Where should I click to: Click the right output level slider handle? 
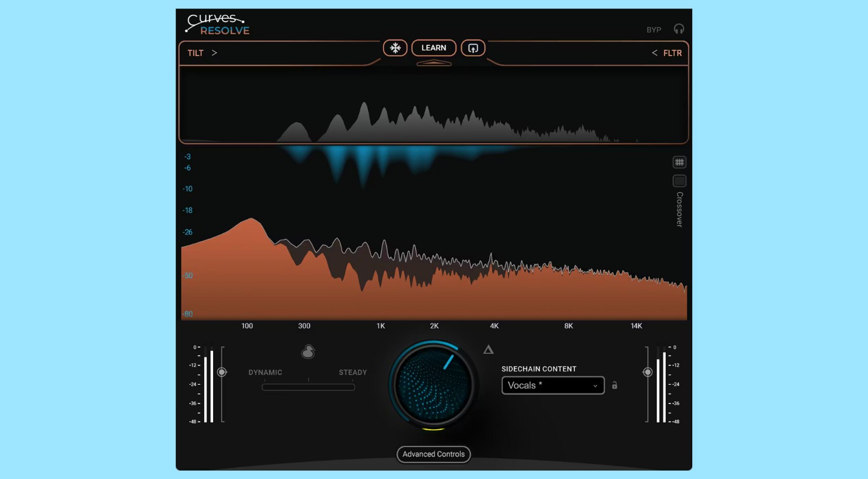[648, 372]
